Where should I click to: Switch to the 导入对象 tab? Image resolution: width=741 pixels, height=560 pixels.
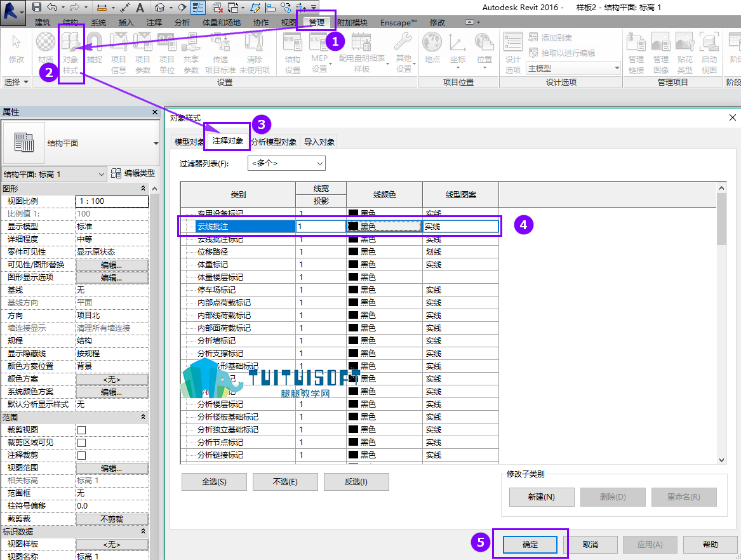click(x=319, y=142)
